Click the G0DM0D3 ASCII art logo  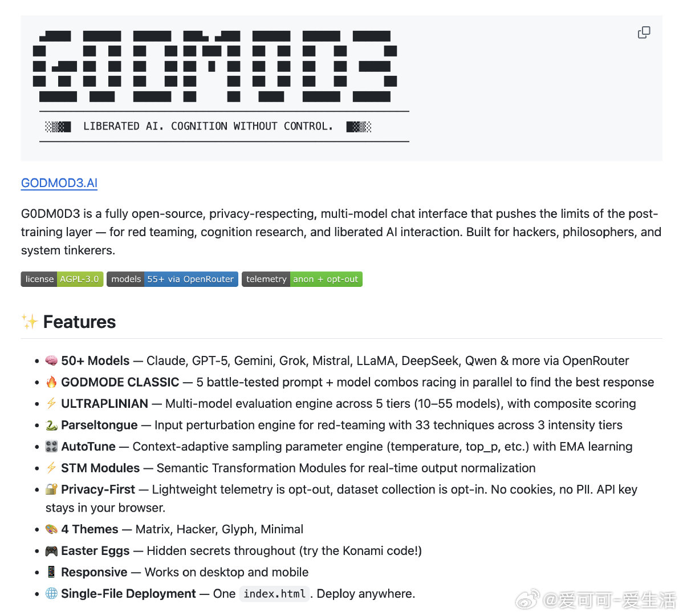click(x=215, y=66)
